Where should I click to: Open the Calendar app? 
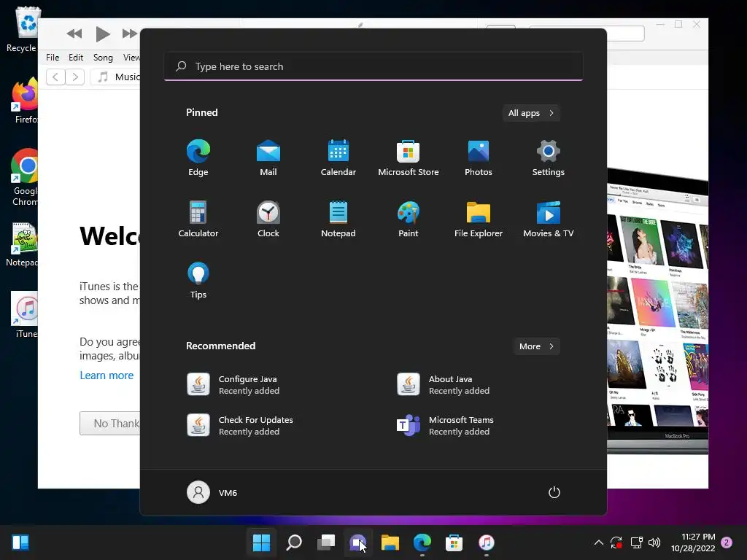338,158
